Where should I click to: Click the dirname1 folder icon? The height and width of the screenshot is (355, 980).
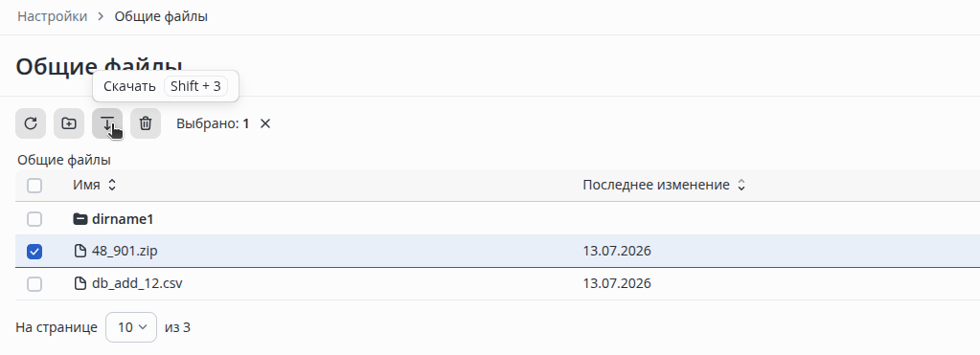coord(80,219)
